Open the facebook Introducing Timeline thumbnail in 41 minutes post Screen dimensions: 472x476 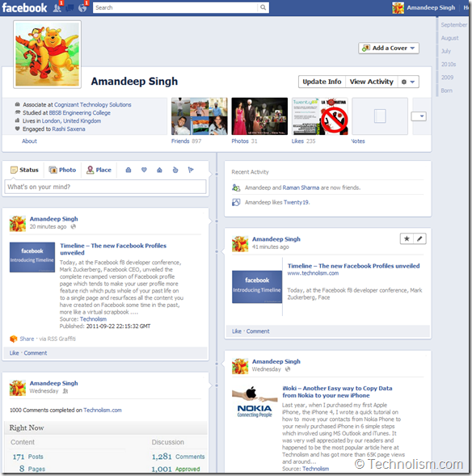click(257, 287)
